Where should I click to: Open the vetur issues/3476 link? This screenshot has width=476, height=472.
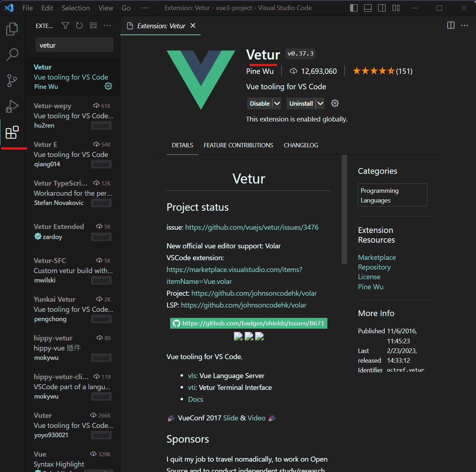(x=252, y=227)
